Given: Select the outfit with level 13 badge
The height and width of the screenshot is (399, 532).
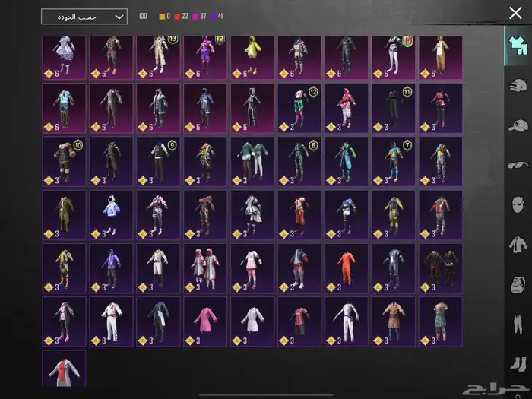Looking at the screenshot, I should click(158, 57).
